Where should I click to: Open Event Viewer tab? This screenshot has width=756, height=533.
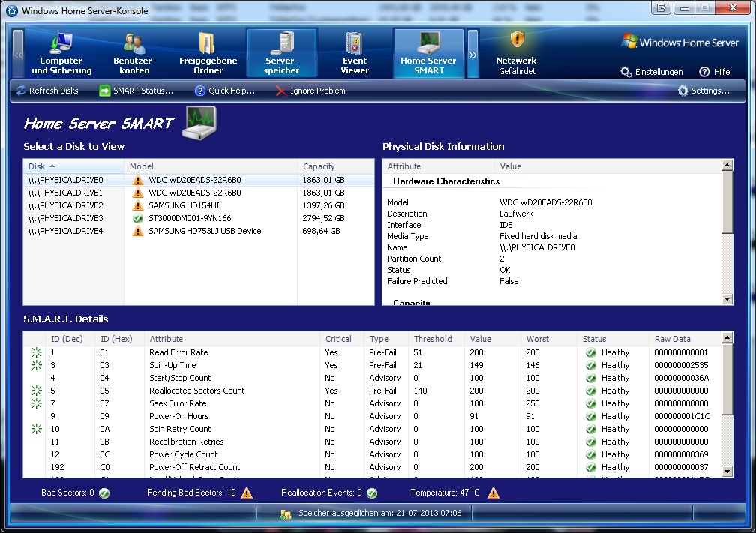355,53
